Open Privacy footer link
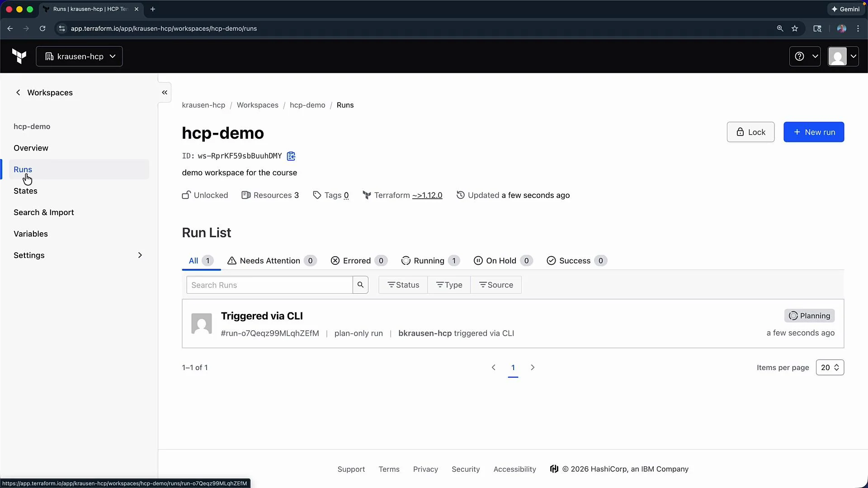868x488 pixels. [425, 469]
